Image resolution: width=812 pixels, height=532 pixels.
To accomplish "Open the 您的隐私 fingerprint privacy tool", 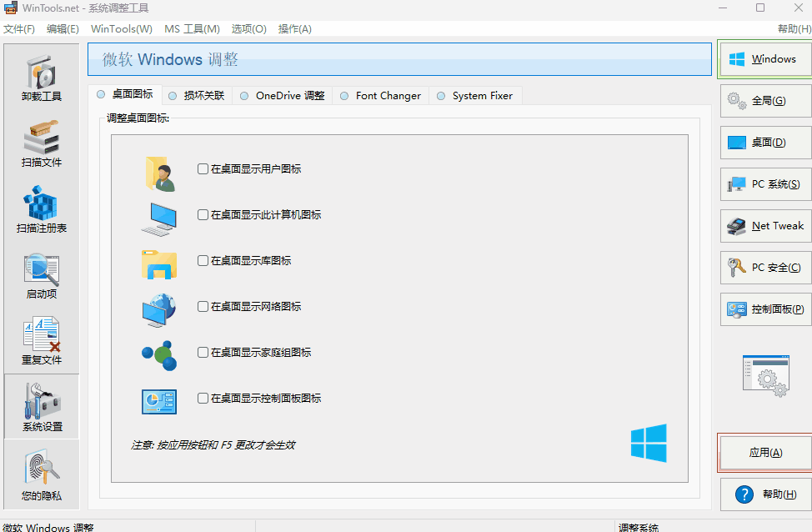I will point(42,475).
